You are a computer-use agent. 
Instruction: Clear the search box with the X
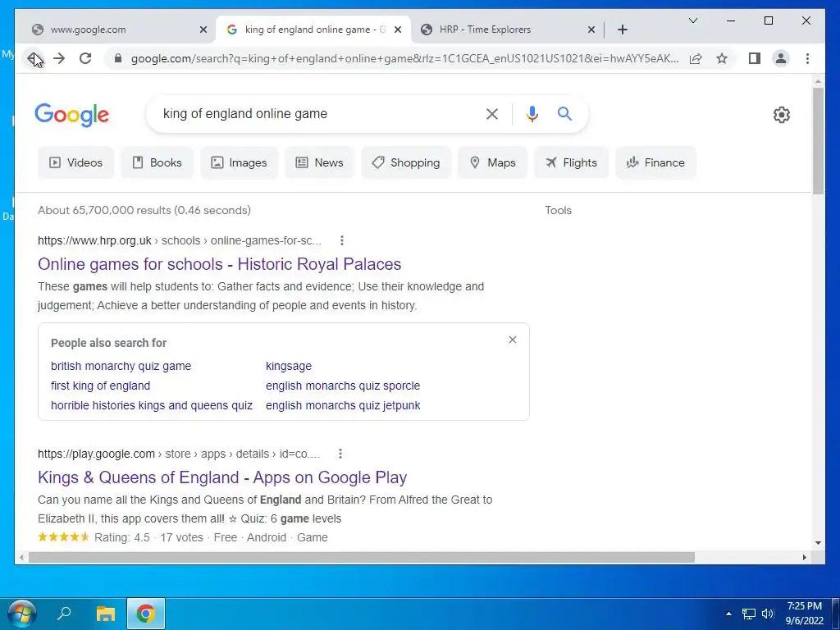tap(492, 113)
